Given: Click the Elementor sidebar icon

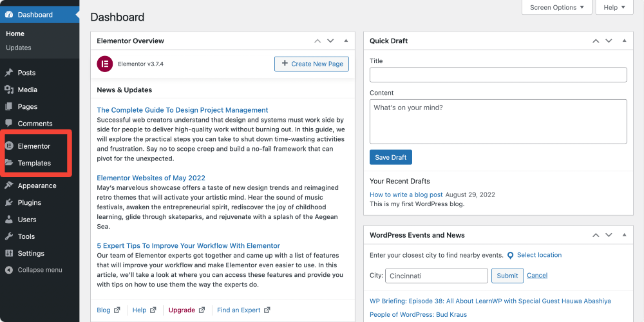Looking at the screenshot, I should pos(8,146).
